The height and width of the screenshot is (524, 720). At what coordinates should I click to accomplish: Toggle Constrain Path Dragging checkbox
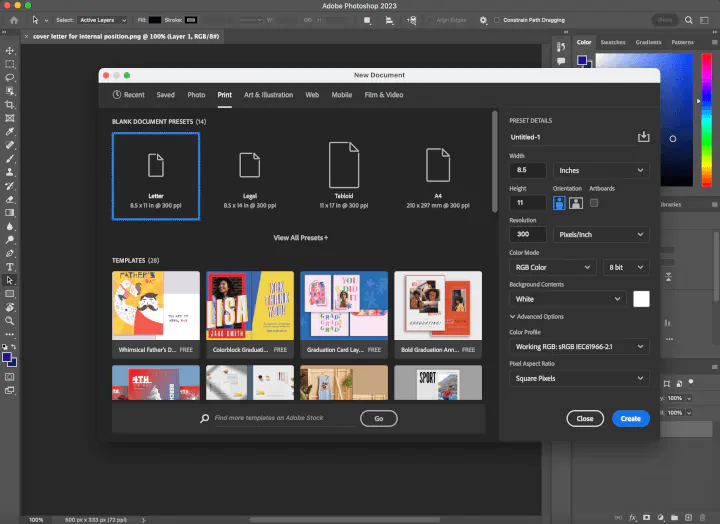tap(496, 20)
